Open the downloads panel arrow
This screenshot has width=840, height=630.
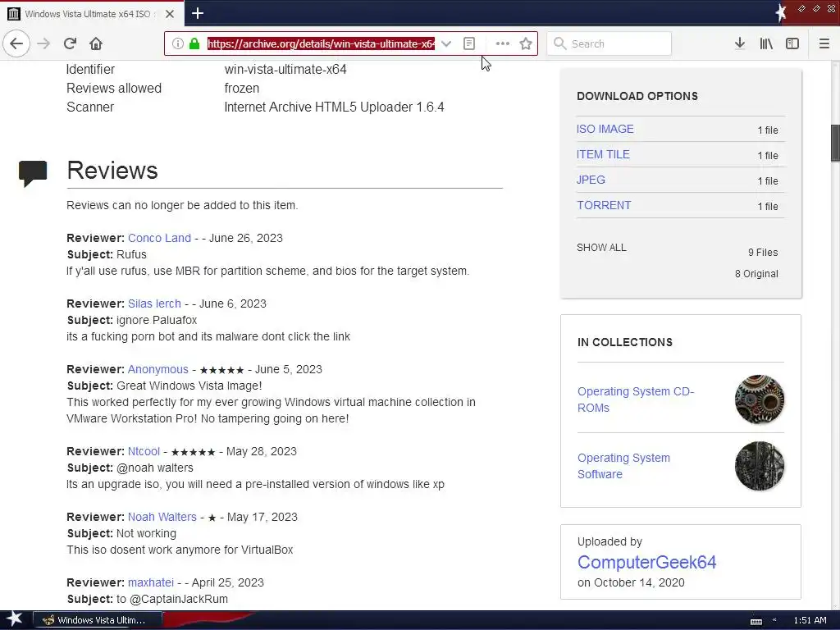click(x=740, y=43)
